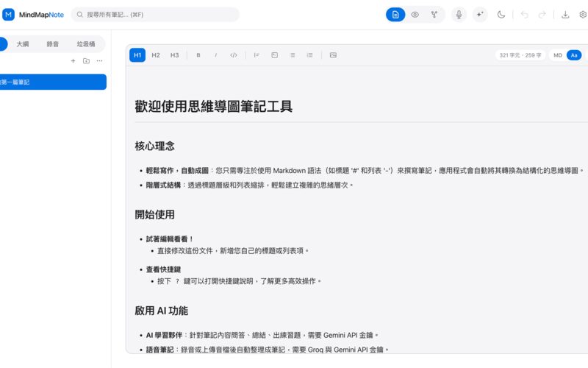Open sidebar more options ellipsis
588x368 pixels.
(x=99, y=61)
